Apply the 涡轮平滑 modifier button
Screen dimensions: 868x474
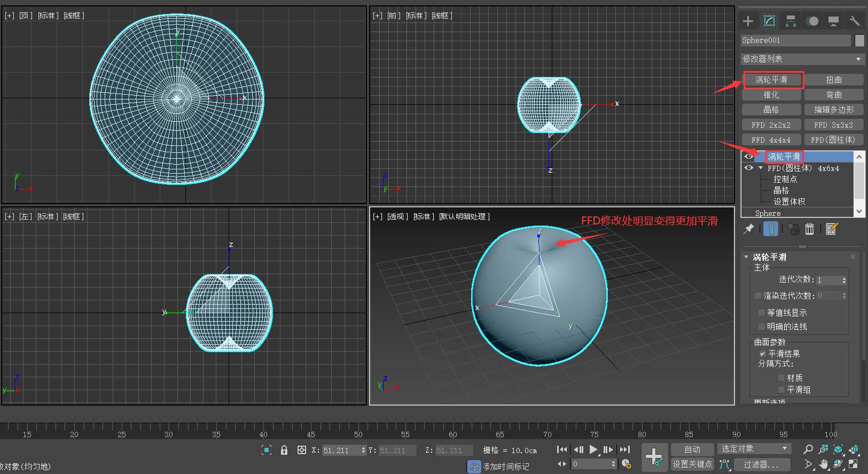[x=771, y=80]
